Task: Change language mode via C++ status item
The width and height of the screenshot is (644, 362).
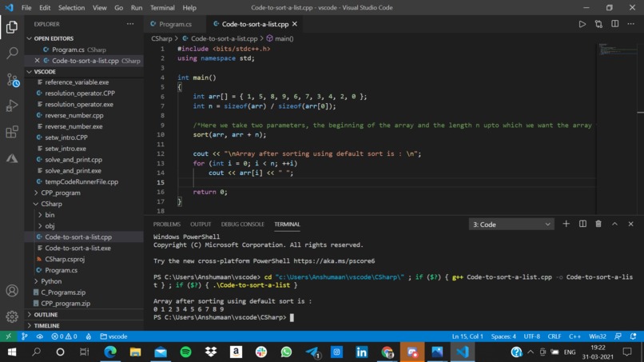Action: [574, 336]
